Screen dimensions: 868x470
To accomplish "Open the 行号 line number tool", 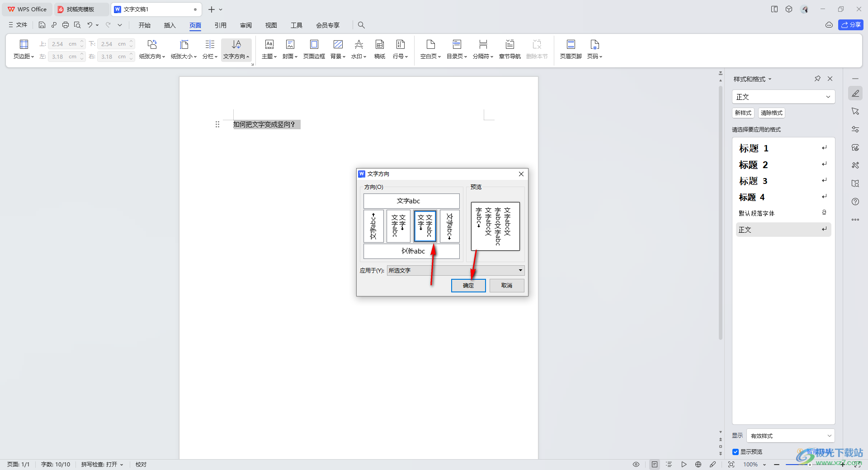I will click(400, 49).
